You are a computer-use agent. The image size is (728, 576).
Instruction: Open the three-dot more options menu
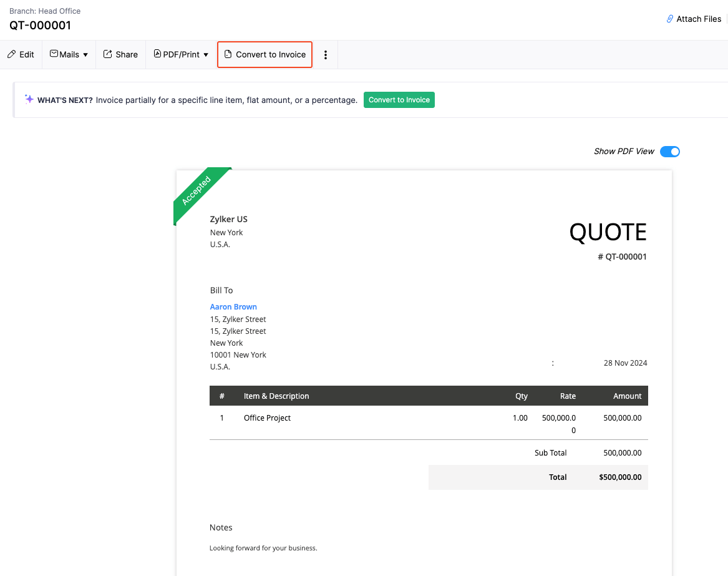pos(326,54)
